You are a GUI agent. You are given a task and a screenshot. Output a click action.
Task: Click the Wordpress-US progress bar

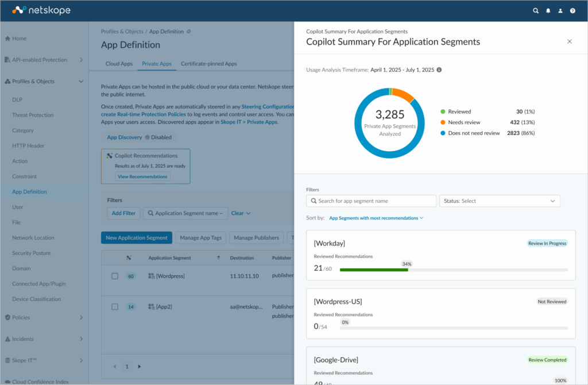click(x=454, y=328)
